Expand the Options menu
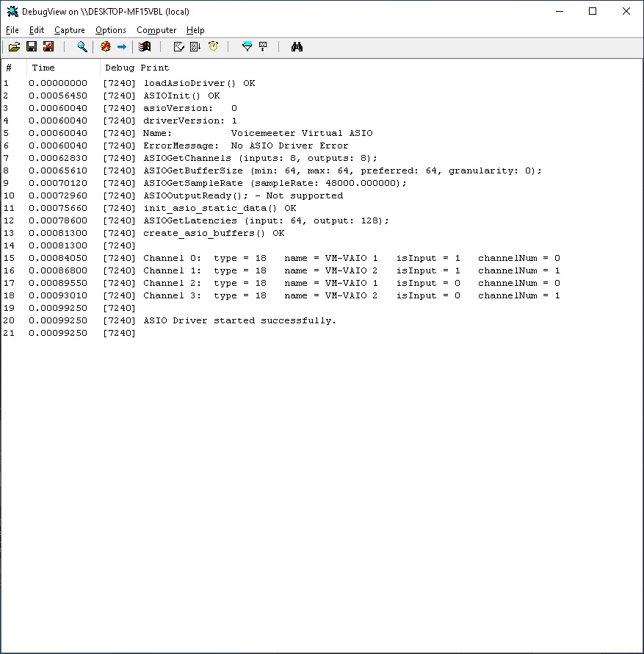This screenshot has width=644, height=654. point(111,30)
